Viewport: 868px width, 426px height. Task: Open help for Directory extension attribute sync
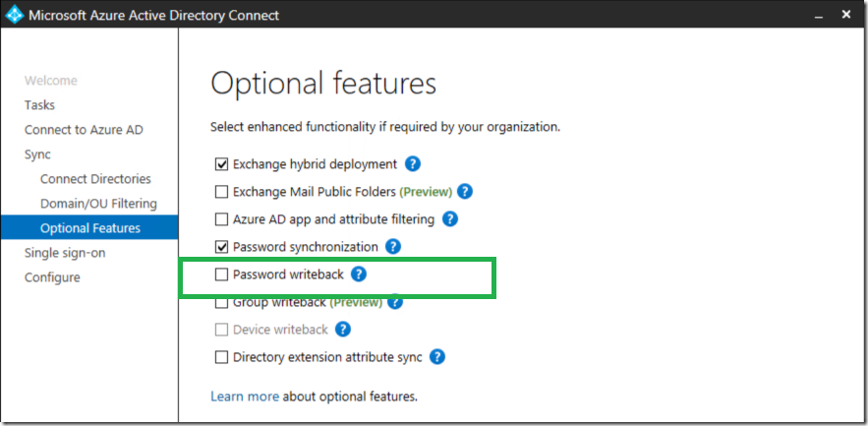point(437,357)
